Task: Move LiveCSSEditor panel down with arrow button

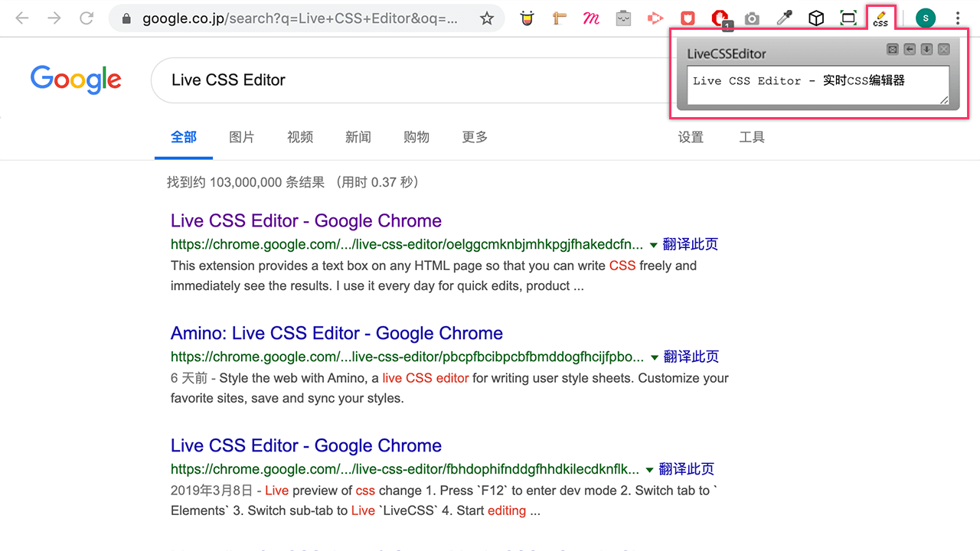Action: (926, 50)
